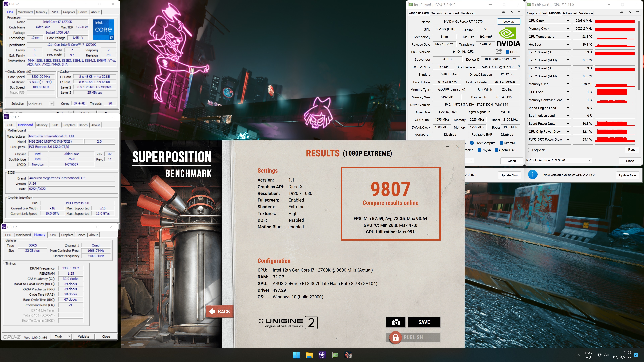Open the Wi-Fi network tray icon
This screenshot has width=644, height=362.
[x=599, y=355]
